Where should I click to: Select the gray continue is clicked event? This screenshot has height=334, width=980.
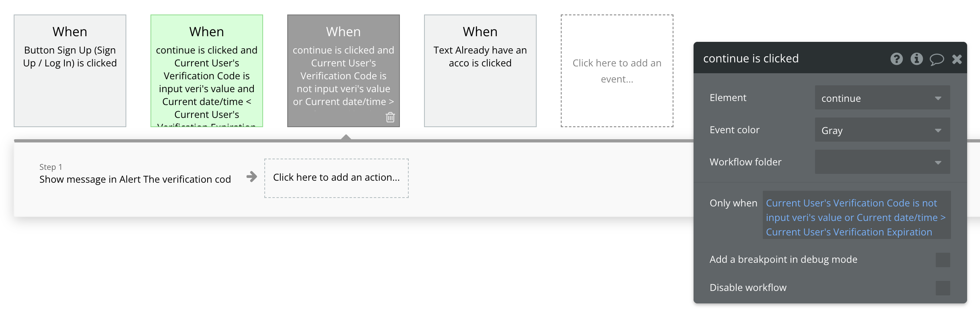(343, 71)
